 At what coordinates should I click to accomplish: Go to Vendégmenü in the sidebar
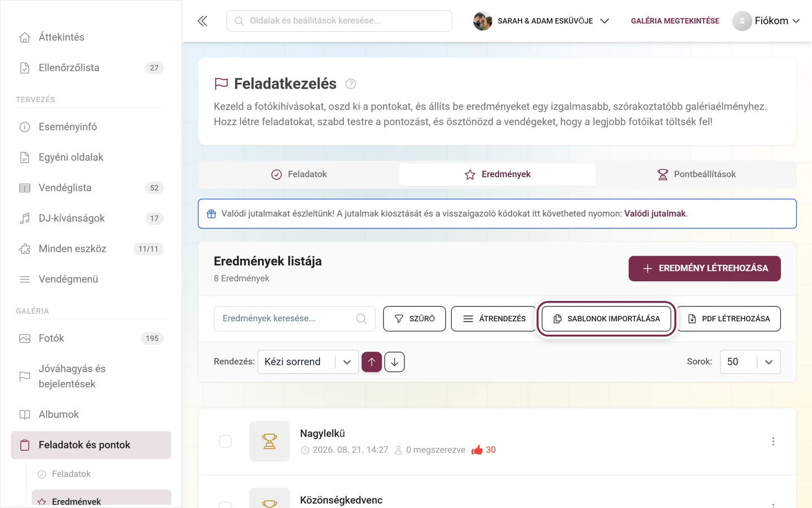pyautogui.click(x=91, y=279)
